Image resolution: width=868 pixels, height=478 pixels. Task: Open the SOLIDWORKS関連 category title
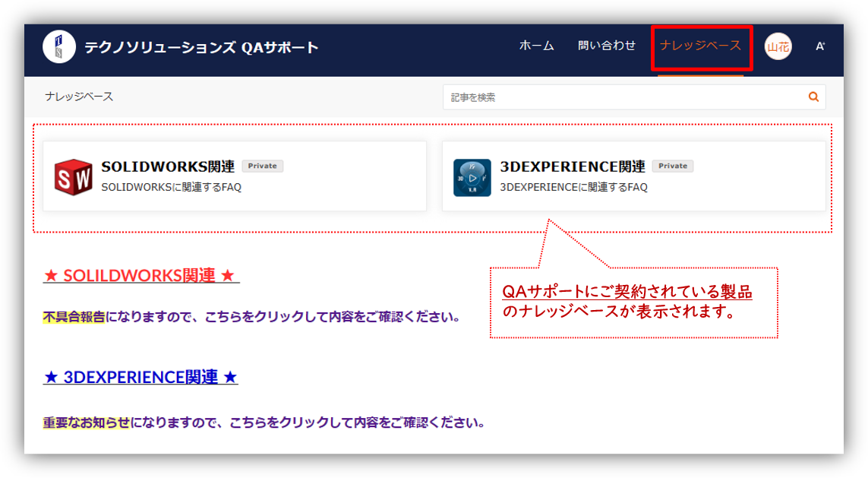[168, 166]
